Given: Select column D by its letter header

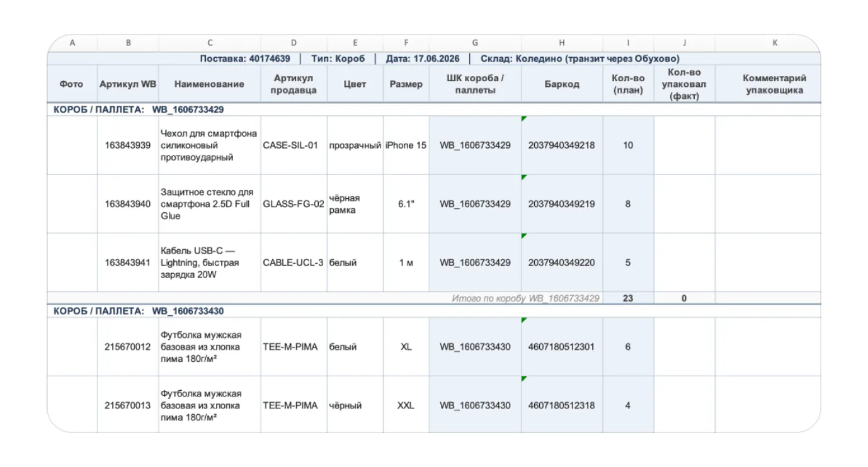Looking at the screenshot, I should click(294, 43).
